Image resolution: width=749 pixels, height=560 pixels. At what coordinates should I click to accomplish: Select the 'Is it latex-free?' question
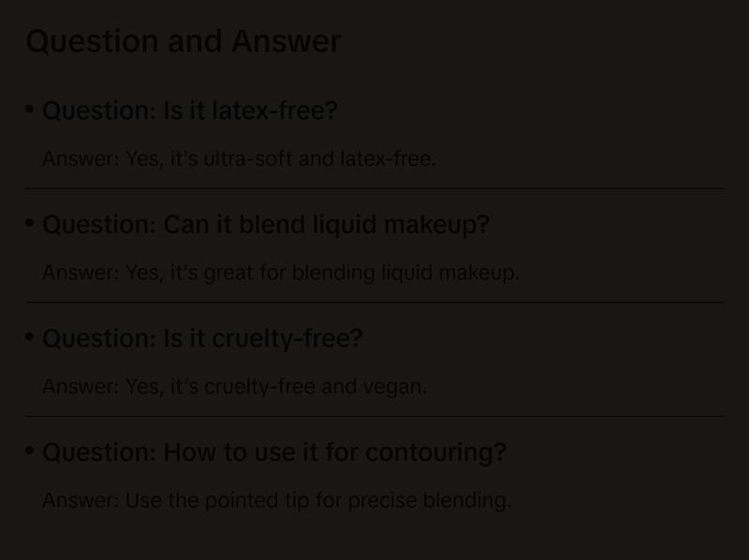[x=190, y=111]
